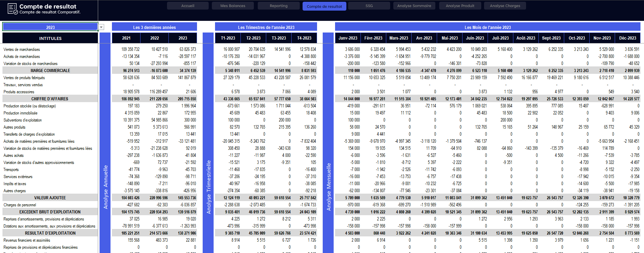
Task: Select the Déc-2023 month header
Action: pyautogui.click(x=627, y=38)
